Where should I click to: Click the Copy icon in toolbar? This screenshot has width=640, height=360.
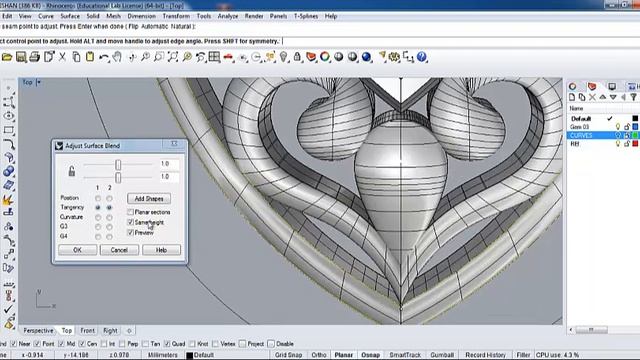point(76,57)
